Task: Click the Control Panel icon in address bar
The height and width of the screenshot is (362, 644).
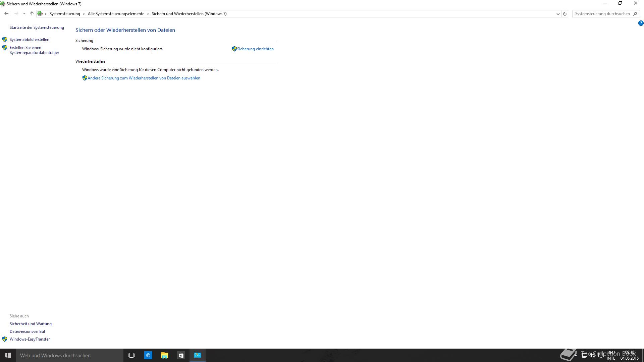Action: (x=40, y=14)
